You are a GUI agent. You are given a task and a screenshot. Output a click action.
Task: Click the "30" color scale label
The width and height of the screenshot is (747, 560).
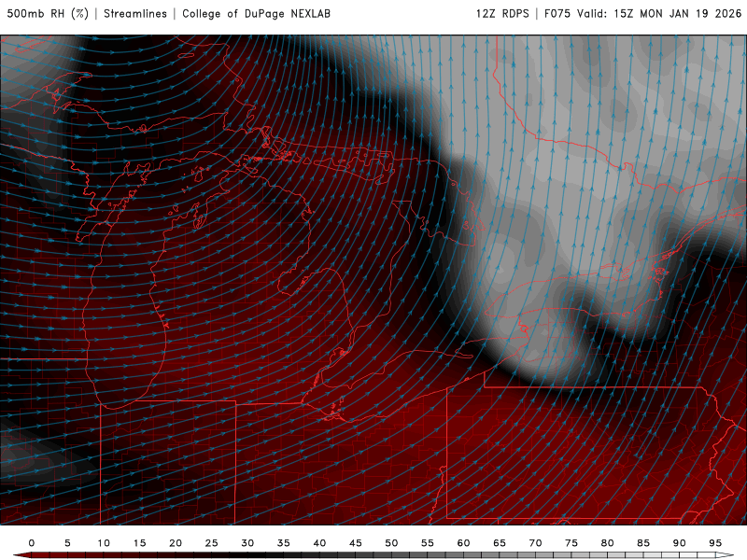click(x=247, y=543)
